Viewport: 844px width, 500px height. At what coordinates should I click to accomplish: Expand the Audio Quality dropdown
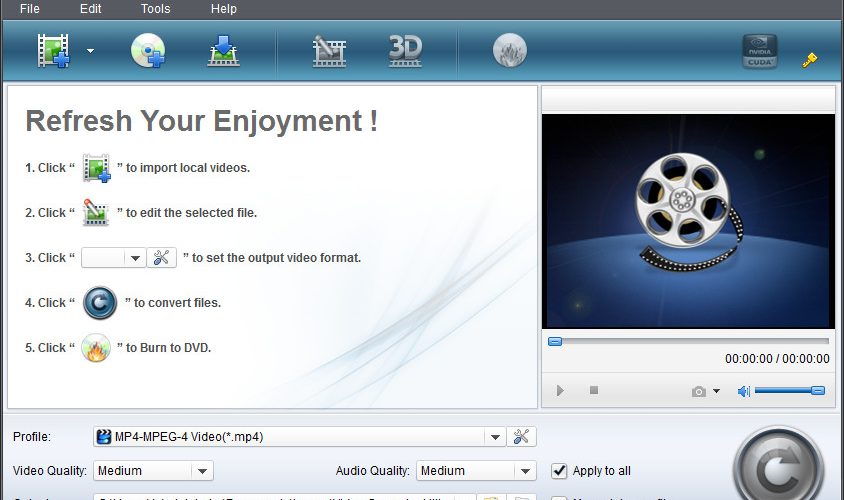tap(525, 471)
